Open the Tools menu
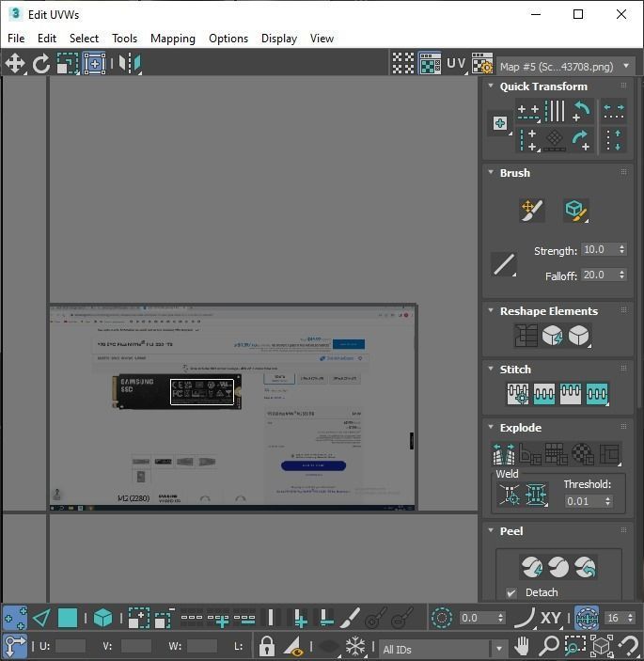 tap(124, 39)
